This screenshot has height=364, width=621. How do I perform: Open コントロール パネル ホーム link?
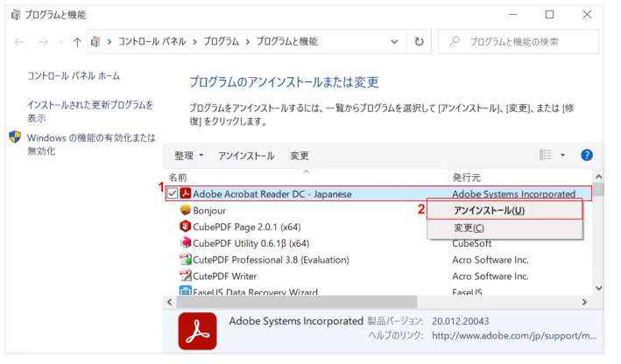point(74,76)
